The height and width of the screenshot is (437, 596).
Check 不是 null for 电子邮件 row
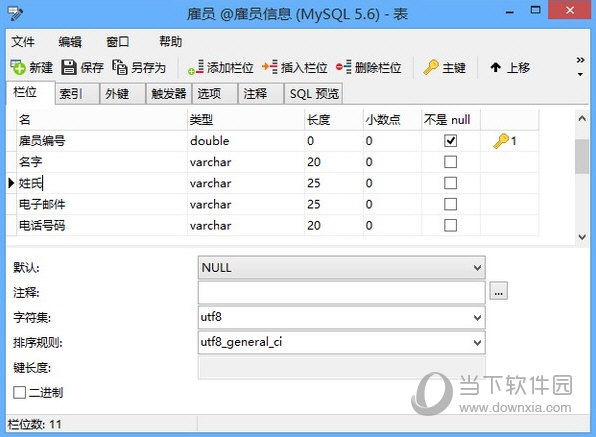pyautogui.click(x=450, y=204)
